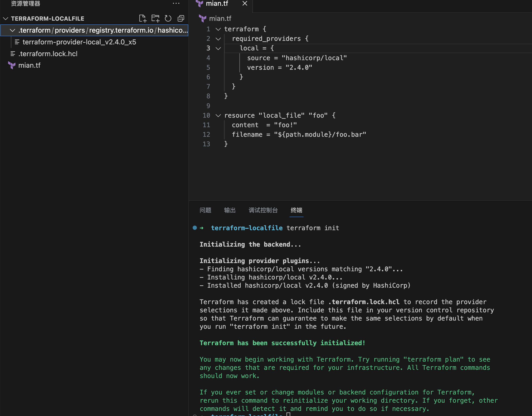Open the 调试控制台 debug console tab
Viewport: 532px width, 416px height.
point(263,210)
